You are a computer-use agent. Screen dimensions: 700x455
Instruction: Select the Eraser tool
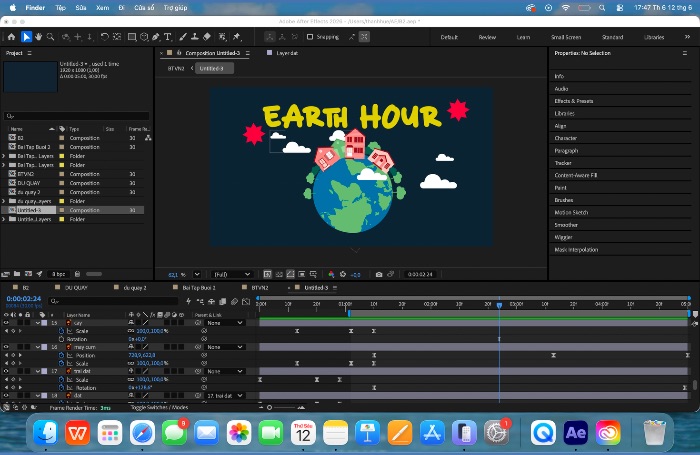pyautogui.click(x=207, y=37)
